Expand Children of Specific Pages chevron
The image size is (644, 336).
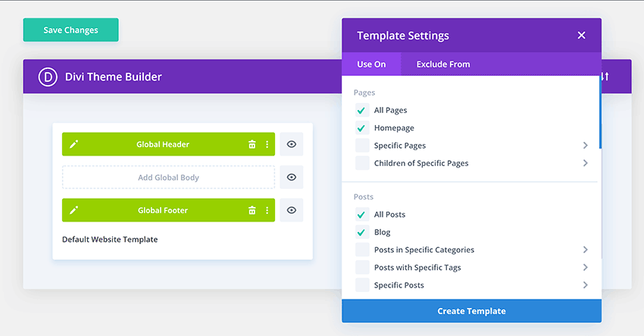point(585,163)
